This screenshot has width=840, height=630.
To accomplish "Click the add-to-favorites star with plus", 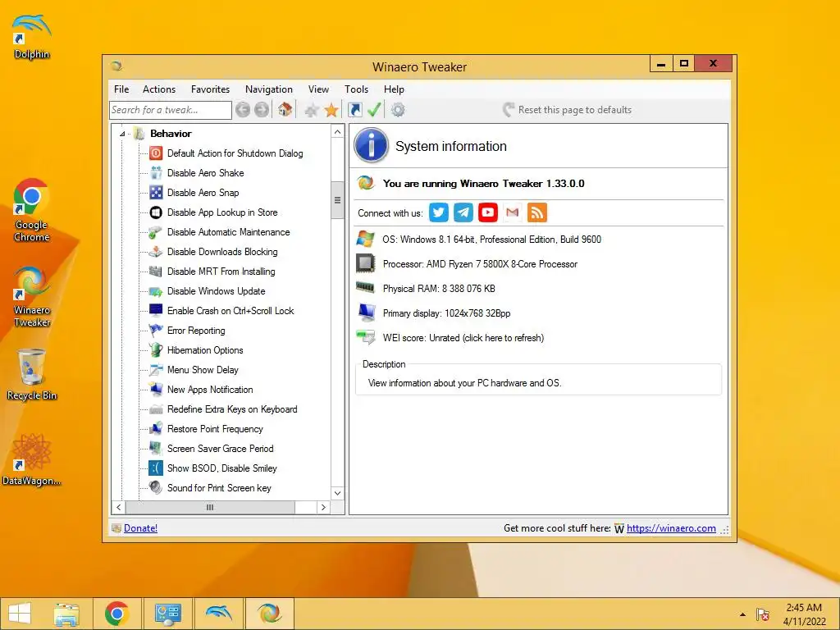I will tap(311, 111).
